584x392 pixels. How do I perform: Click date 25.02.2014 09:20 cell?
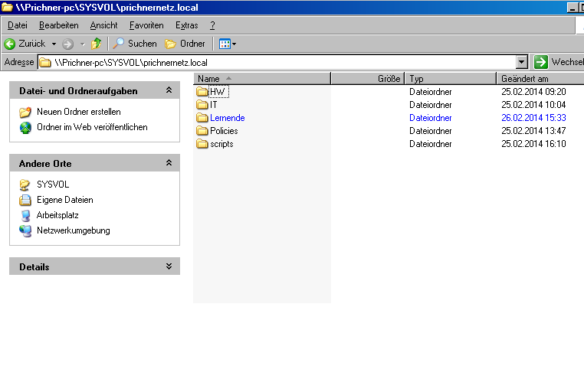pos(533,92)
